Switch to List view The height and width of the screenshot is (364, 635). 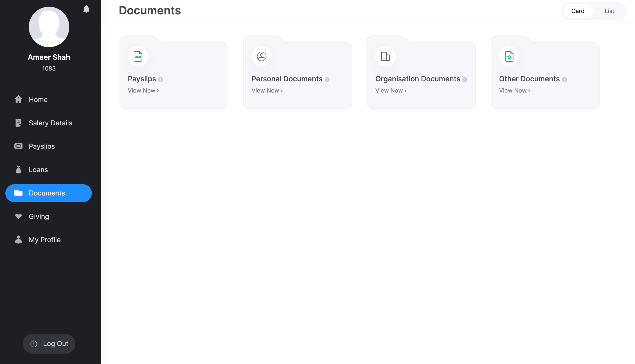[609, 11]
